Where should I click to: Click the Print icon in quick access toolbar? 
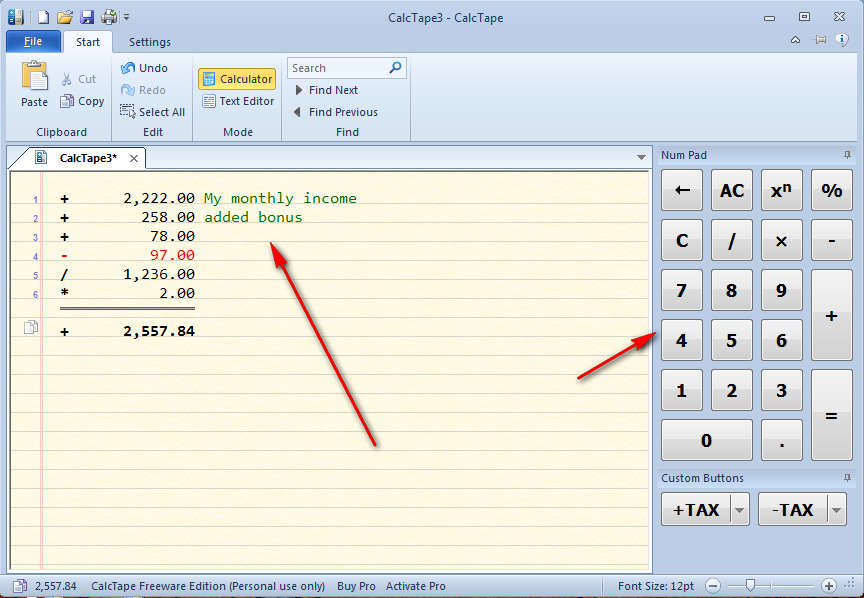click(108, 17)
